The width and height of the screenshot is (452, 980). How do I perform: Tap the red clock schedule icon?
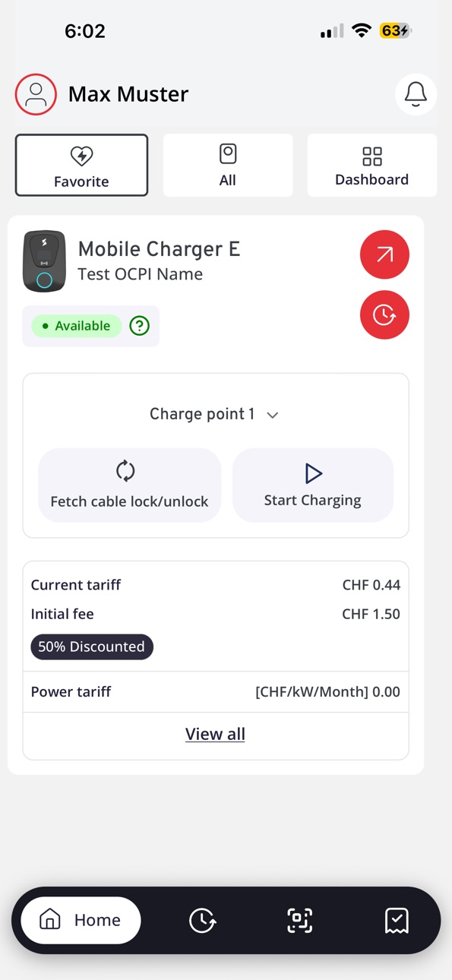tap(384, 315)
